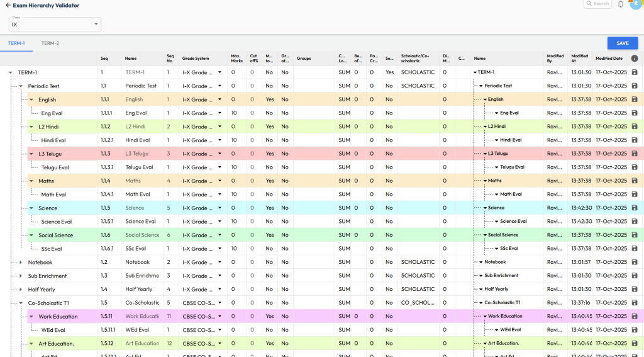Open Grade System dropdown for Co-Scholastic T1 row
This screenshot has height=357, width=644.
pos(219,303)
